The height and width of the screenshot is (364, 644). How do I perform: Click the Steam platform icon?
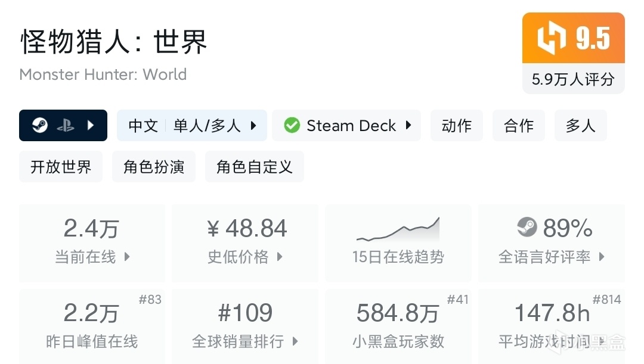coord(40,126)
